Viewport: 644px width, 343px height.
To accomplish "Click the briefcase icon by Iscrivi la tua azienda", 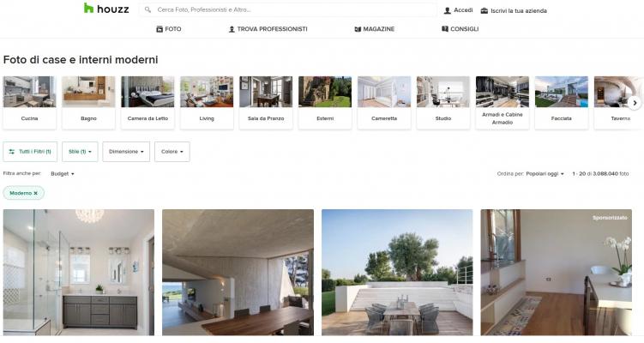I will pos(485,10).
